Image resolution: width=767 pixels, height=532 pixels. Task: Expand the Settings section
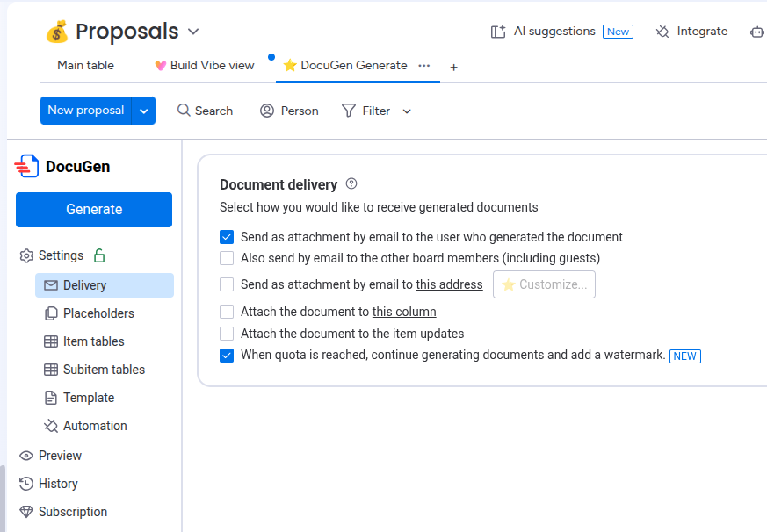coord(62,255)
